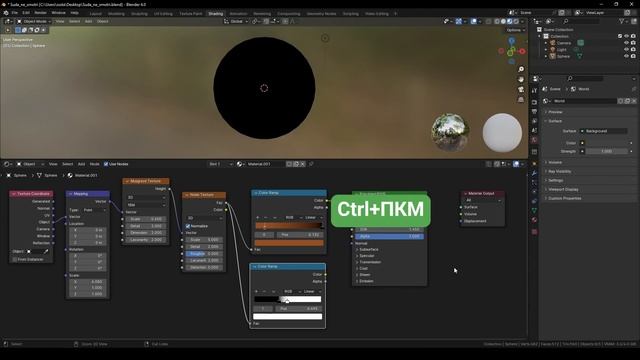The width and height of the screenshot is (640, 360).
Task: Toggle From Instancer checkbox in Texture Coordinate
Action: [x=15, y=259]
